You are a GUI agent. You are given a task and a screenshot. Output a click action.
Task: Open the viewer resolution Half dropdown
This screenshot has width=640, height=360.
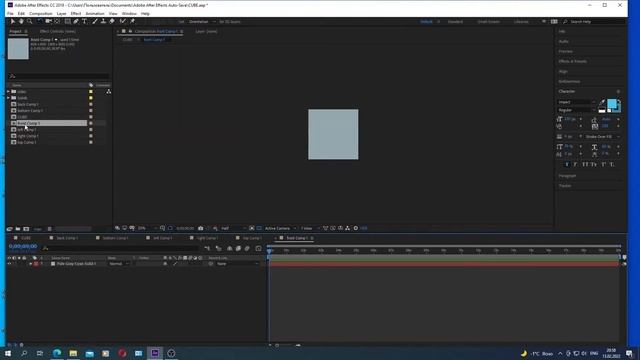click(233, 228)
